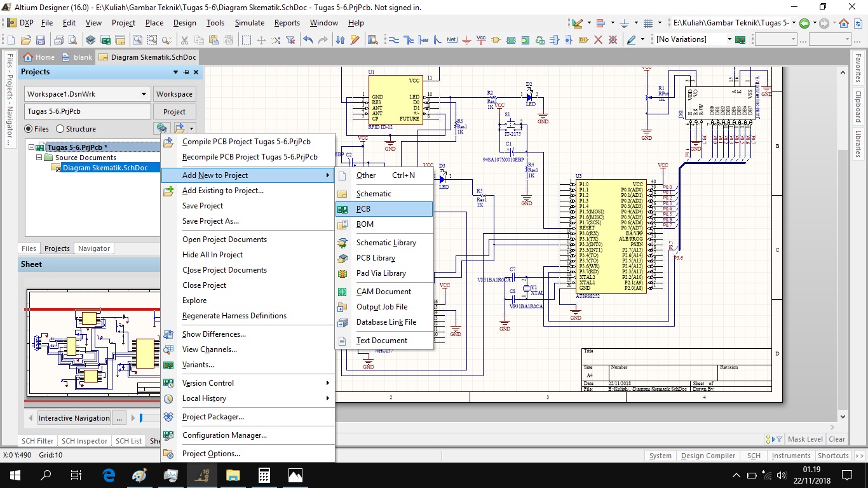The width and height of the screenshot is (868, 488).
Task: Open Calculator from the taskbar
Action: click(x=264, y=475)
